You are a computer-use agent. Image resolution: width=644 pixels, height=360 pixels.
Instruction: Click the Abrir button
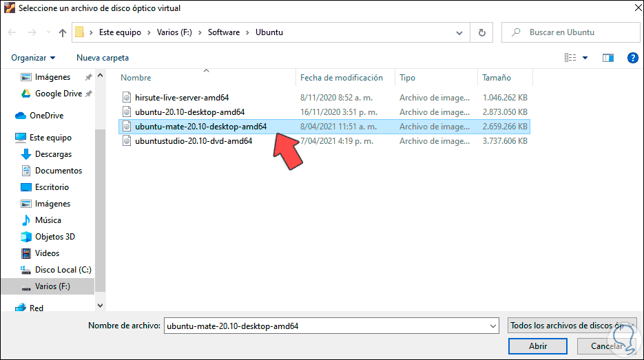pyautogui.click(x=538, y=346)
